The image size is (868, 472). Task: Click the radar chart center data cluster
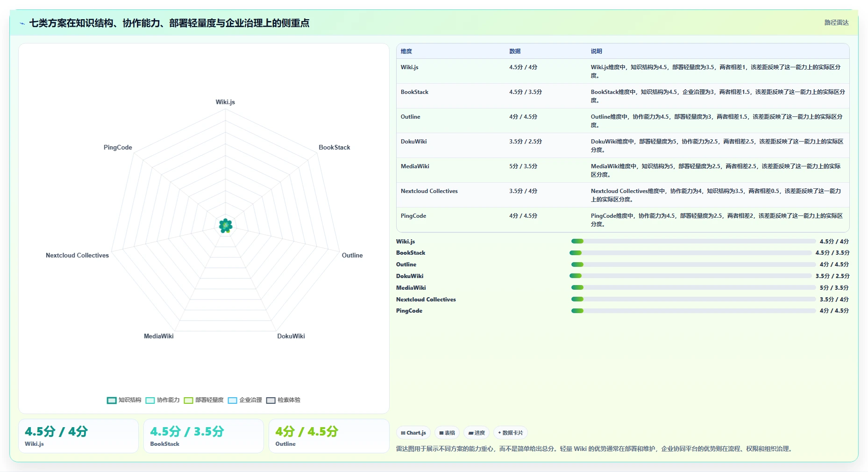tap(226, 226)
